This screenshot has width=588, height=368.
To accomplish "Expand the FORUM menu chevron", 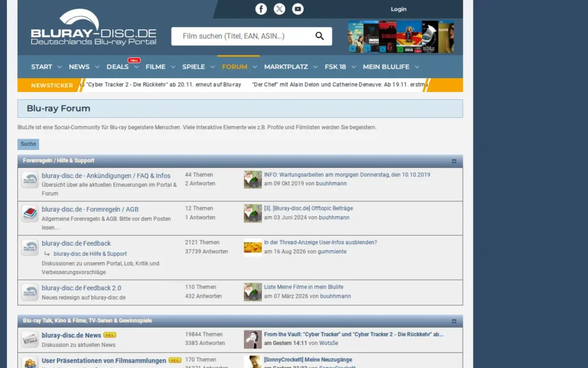I will coord(254,67).
